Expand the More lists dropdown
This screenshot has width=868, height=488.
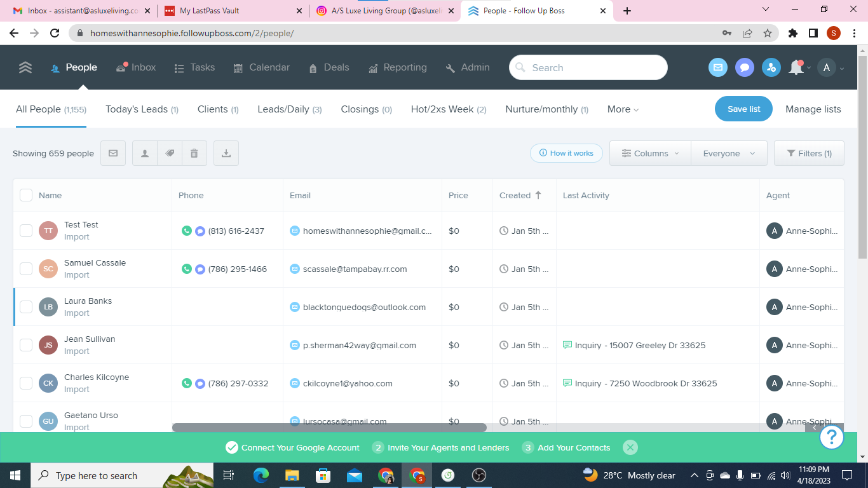623,109
